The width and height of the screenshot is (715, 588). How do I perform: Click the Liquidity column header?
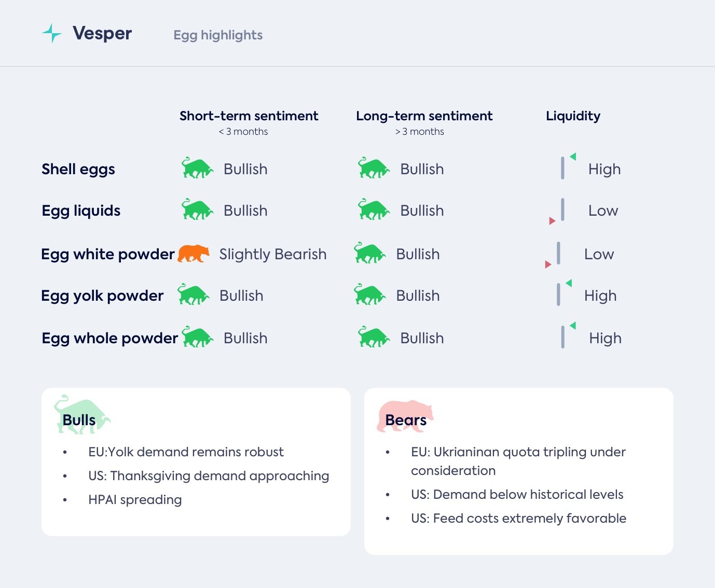point(573,116)
